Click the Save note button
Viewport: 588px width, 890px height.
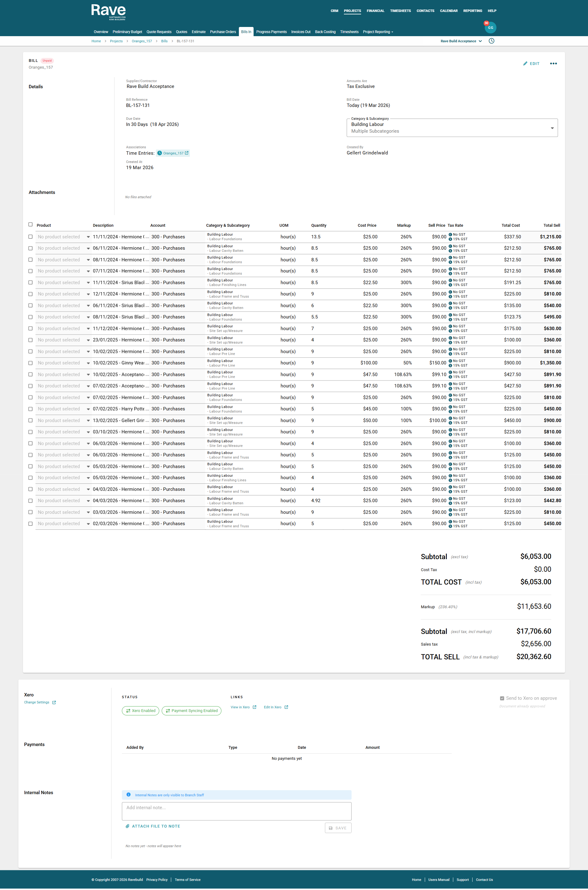(x=337, y=828)
